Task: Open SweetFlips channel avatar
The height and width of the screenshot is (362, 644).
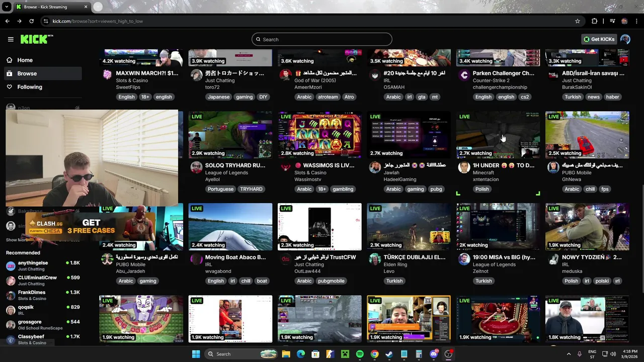Action: (x=107, y=75)
